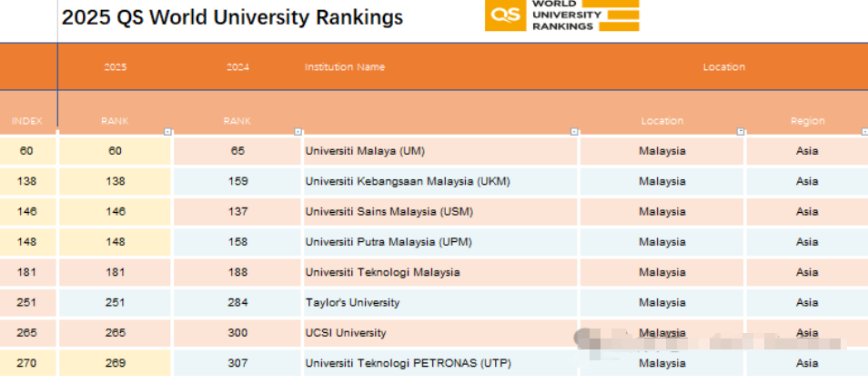Click the QS World University Rankings logo

pos(561,15)
